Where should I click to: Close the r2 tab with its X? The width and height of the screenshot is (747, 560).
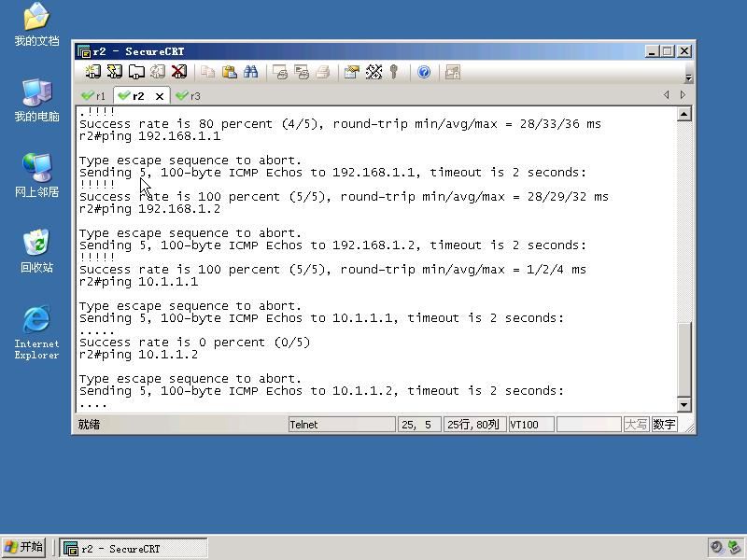pos(160,96)
